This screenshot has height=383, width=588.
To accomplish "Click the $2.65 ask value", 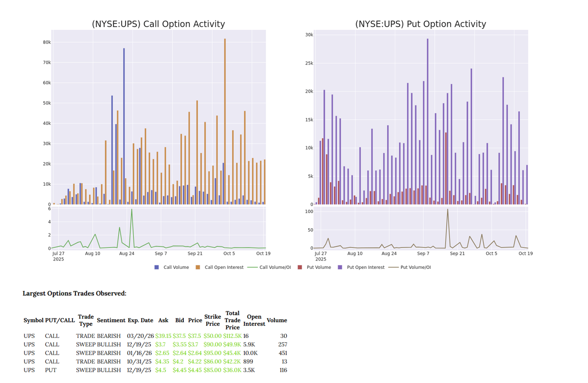I will coord(162,353).
